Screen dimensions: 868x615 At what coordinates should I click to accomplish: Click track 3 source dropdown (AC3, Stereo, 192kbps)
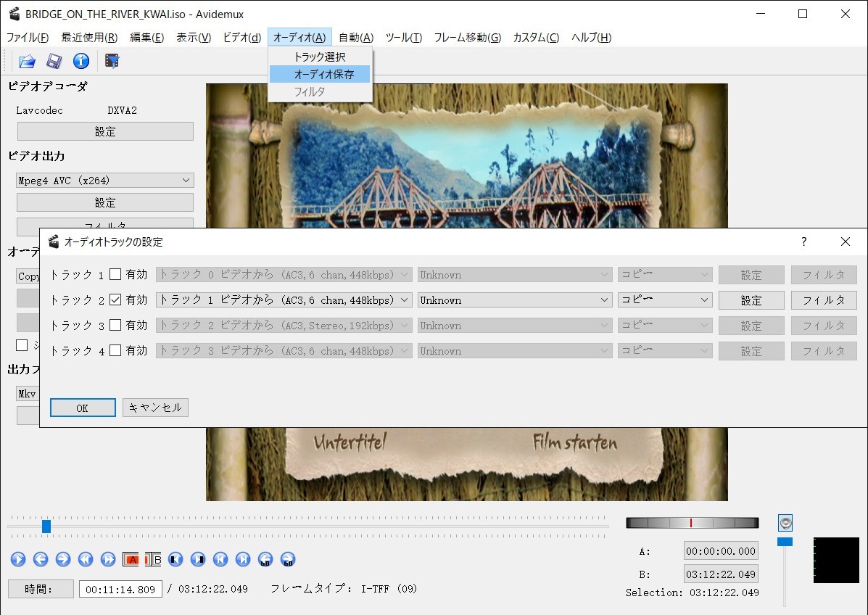tap(284, 326)
